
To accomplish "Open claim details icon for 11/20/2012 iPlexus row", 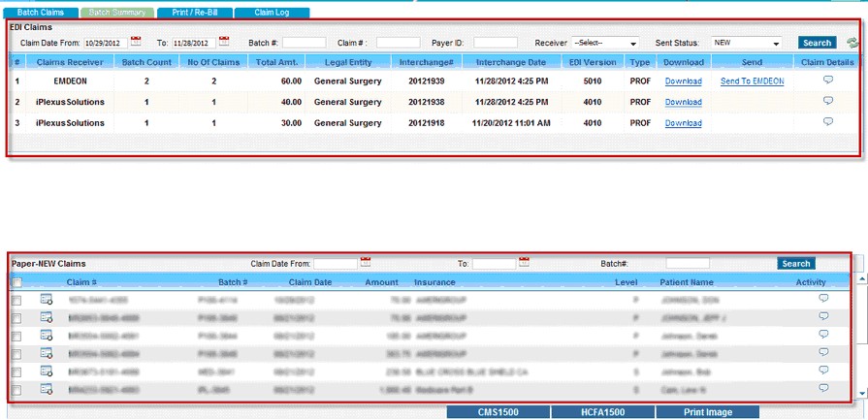I will pos(827,122).
